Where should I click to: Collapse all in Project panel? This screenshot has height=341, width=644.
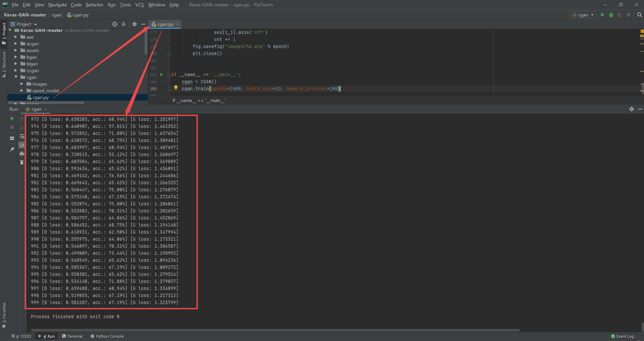(x=123, y=24)
